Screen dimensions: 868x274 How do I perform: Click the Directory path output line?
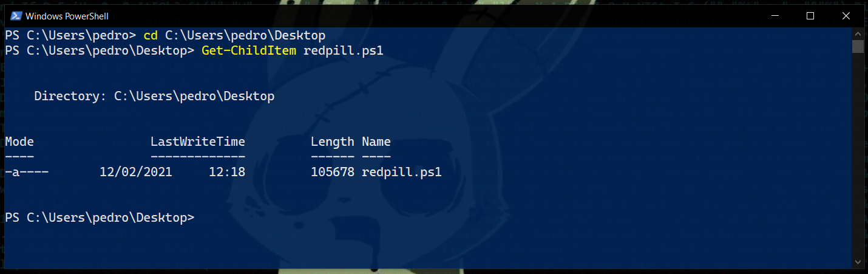pyautogui.click(x=154, y=96)
